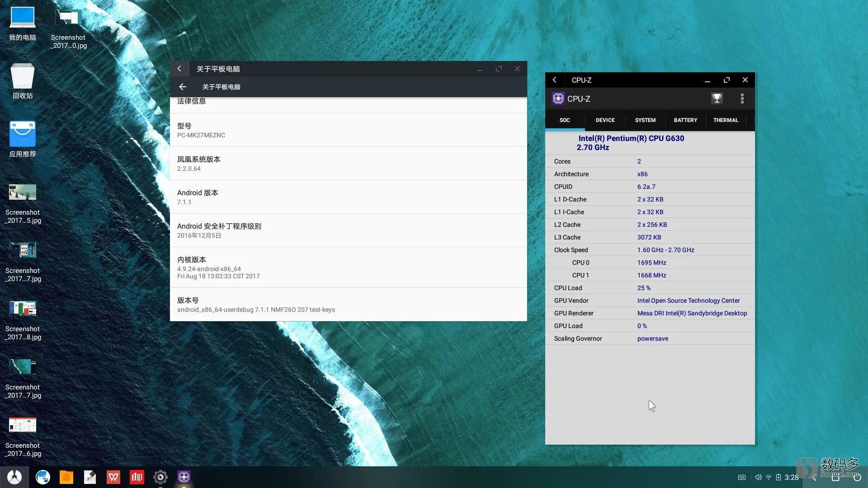Image resolution: width=868 pixels, height=488 pixels.
Task: Click the keyboard icon in system tray
Action: (x=742, y=477)
